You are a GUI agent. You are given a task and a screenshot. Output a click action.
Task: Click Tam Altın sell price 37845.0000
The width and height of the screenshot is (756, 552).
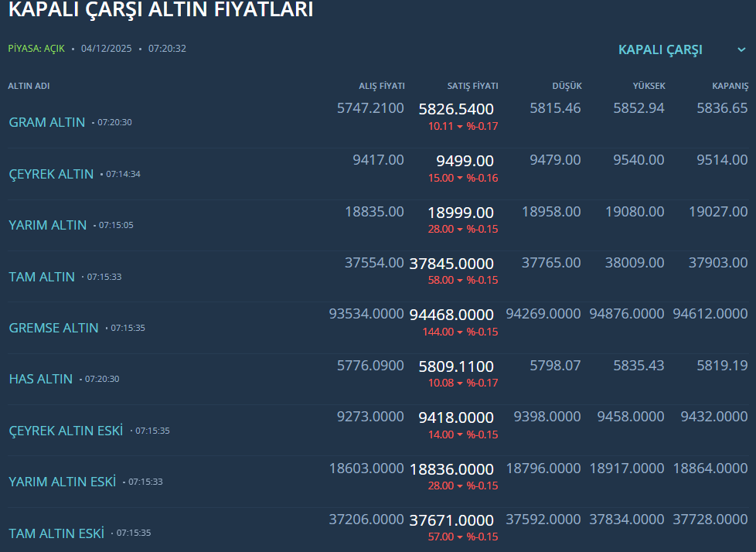click(x=451, y=264)
